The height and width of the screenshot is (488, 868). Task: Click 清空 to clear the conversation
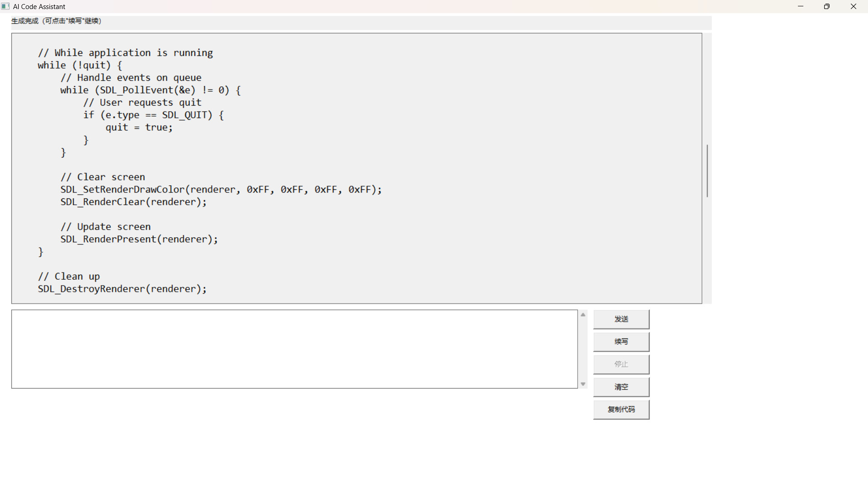pyautogui.click(x=621, y=387)
